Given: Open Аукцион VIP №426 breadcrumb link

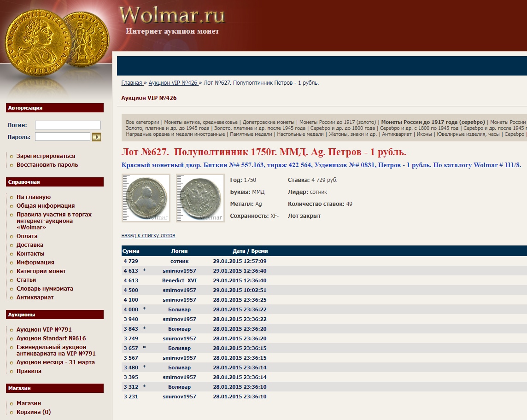Looking at the screenshot, I should pyautogui.click(x=173, y=83).
